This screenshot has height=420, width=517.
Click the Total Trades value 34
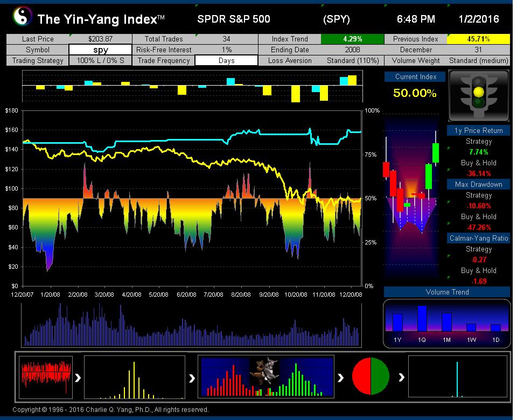click(x=226, y=39)
